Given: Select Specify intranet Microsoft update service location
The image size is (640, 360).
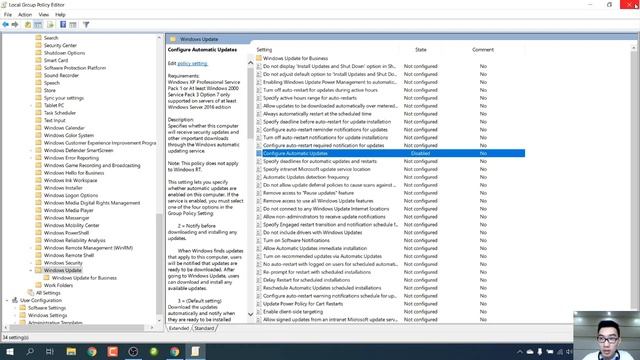Looking at the screenshot, I should [x=316, y=169].
